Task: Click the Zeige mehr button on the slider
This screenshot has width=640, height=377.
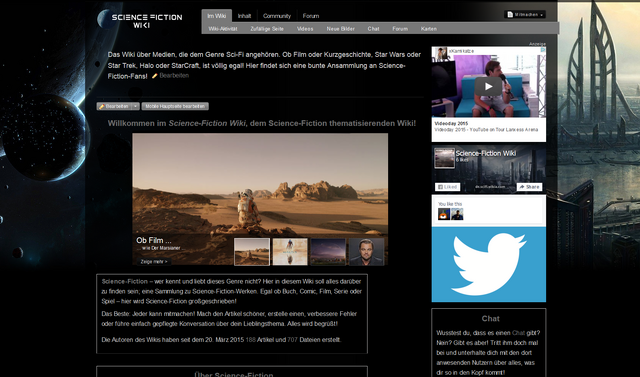Action: click(154, 262)
